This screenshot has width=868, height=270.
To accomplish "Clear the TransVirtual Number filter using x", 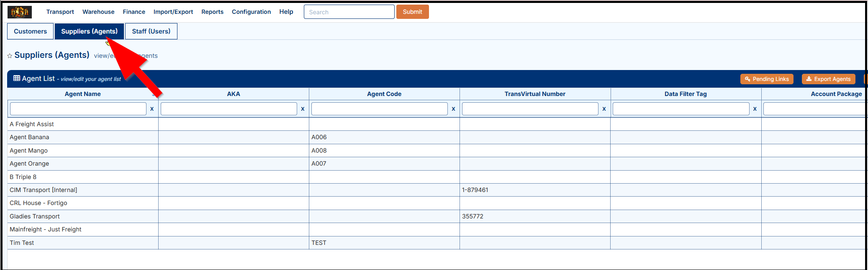I will [x=604, y=109].
